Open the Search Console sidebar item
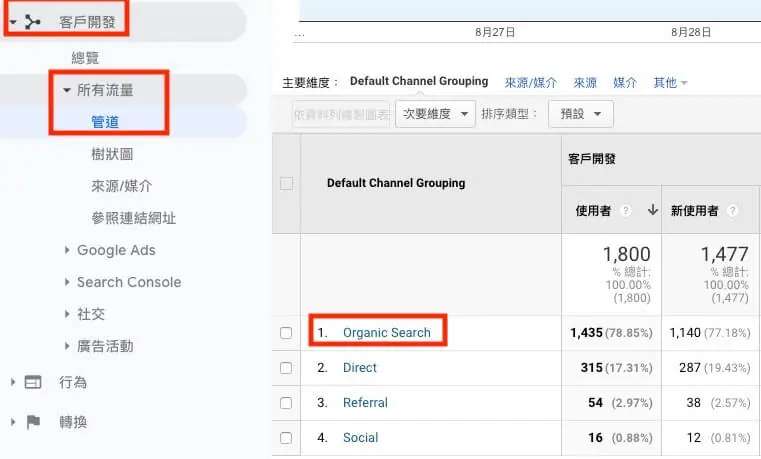The height and width of the screenshot is (459, 761). click(129, 282)
